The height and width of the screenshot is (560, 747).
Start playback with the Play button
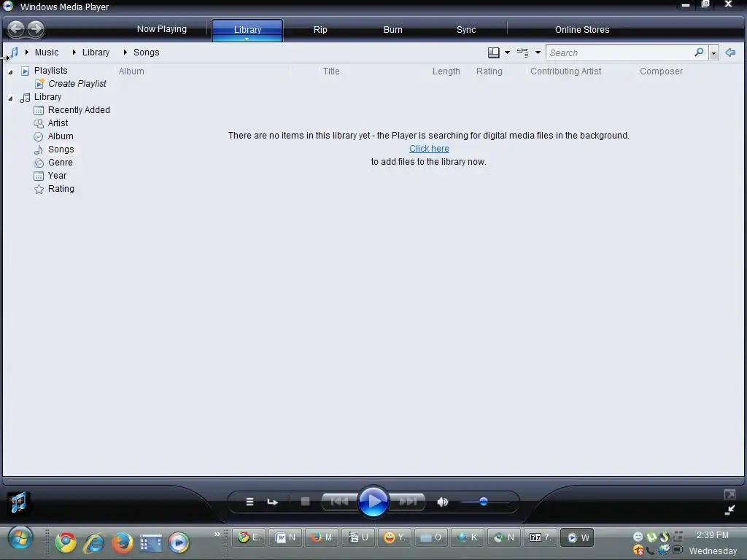pyautogui.click(x=373, y=502)
